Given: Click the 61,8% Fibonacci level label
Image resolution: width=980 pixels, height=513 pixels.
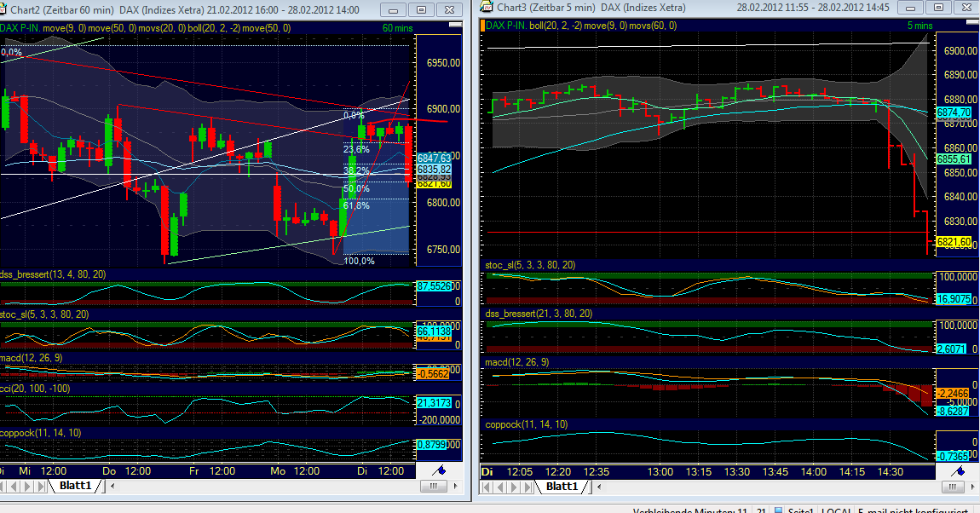Looking at the screenshot, I should (x=356, y=205).
